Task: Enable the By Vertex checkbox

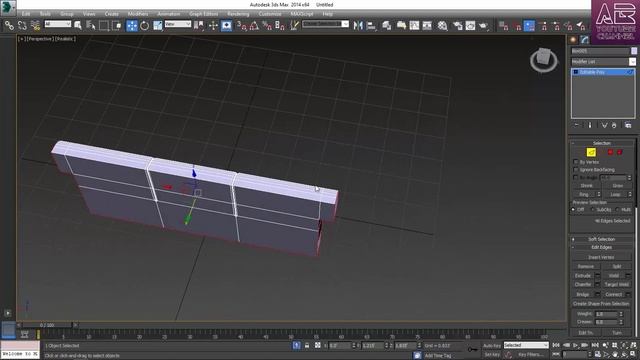Action: [576, 162]
